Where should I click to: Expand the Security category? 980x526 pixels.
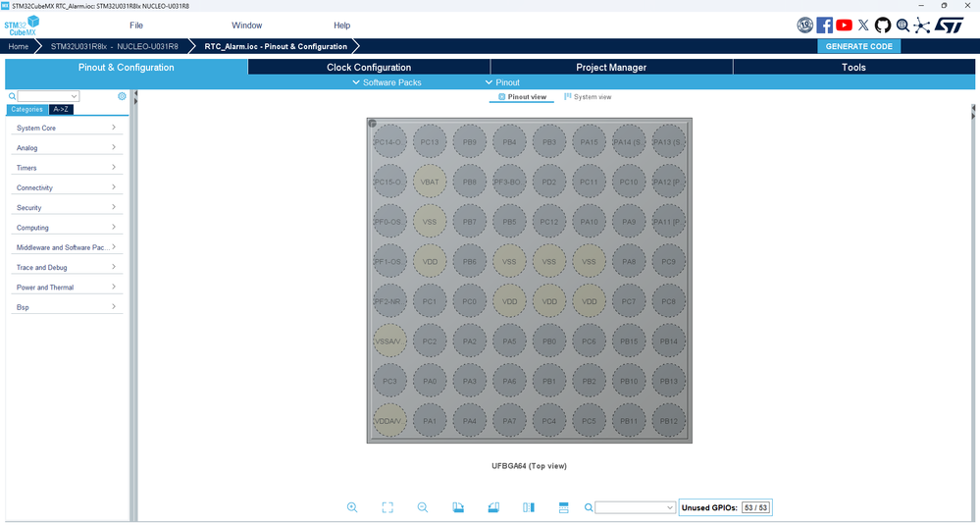coord(67,208)
